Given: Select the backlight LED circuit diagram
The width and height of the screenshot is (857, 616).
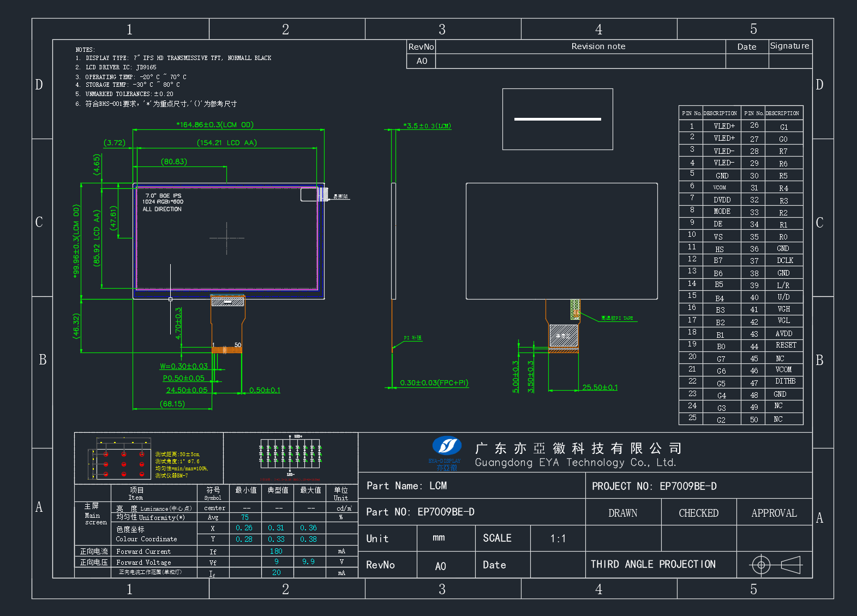Looking at the screenshot, I should click(x=290, y=456).
